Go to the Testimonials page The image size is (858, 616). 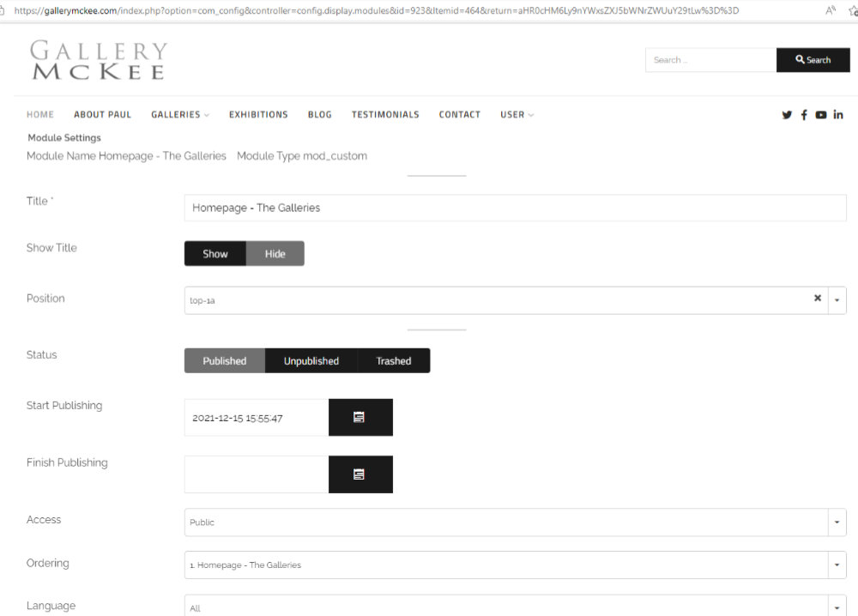click(385, 115)
